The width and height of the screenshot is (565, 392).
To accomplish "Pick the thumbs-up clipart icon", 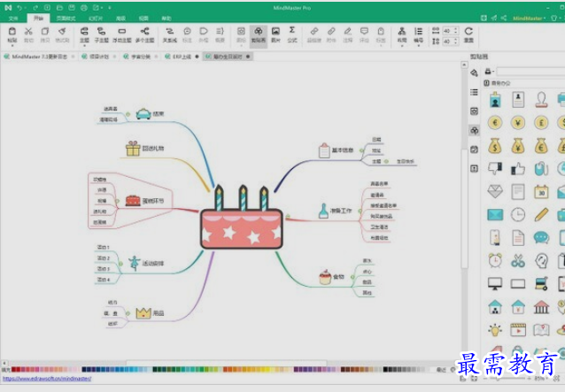I will [x=518, y=168].
